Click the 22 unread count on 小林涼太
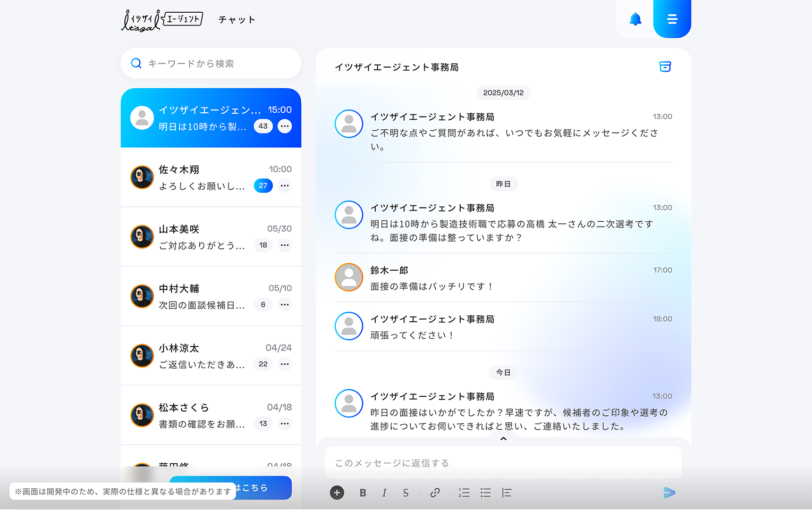This screenshot has height=510, width=812. (263, 364)
